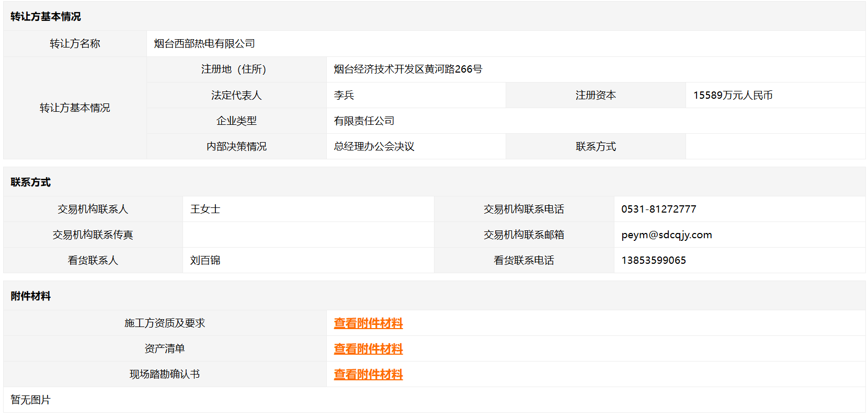Viewport: 868px width, 420px height.
Task: Click the 交易机构联系传真 label cell
Action: [93, 235]
